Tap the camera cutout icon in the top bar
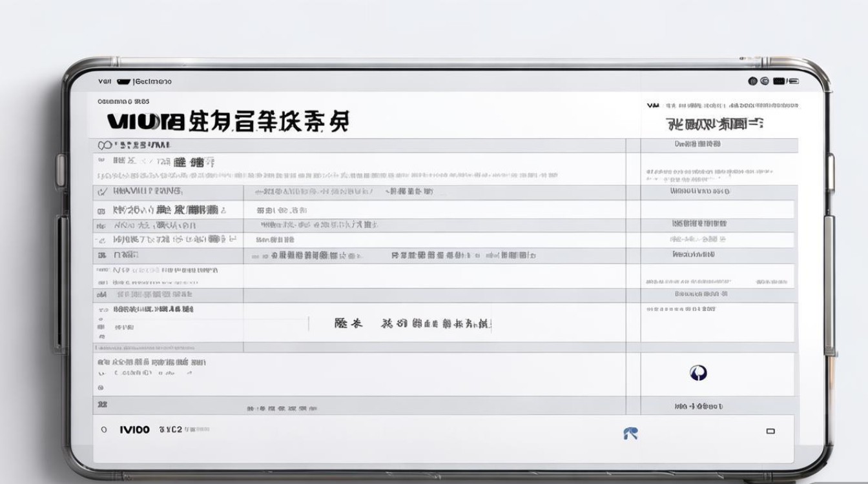 point(123,81)
